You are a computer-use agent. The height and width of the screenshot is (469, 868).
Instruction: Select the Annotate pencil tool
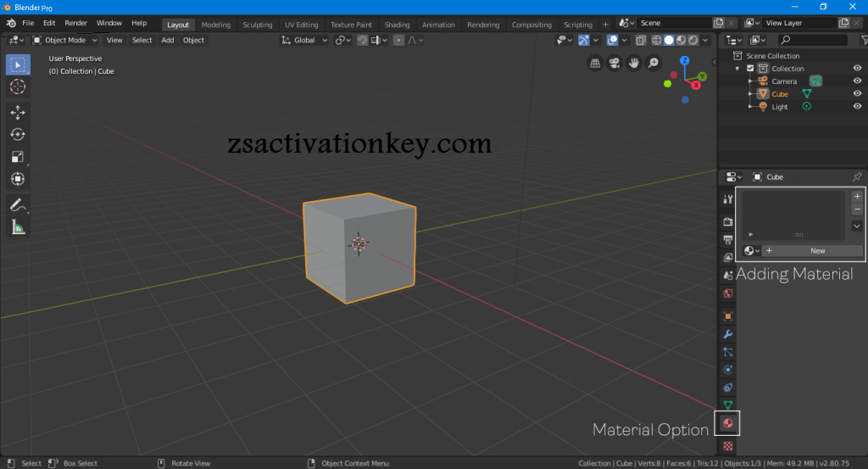18,205
